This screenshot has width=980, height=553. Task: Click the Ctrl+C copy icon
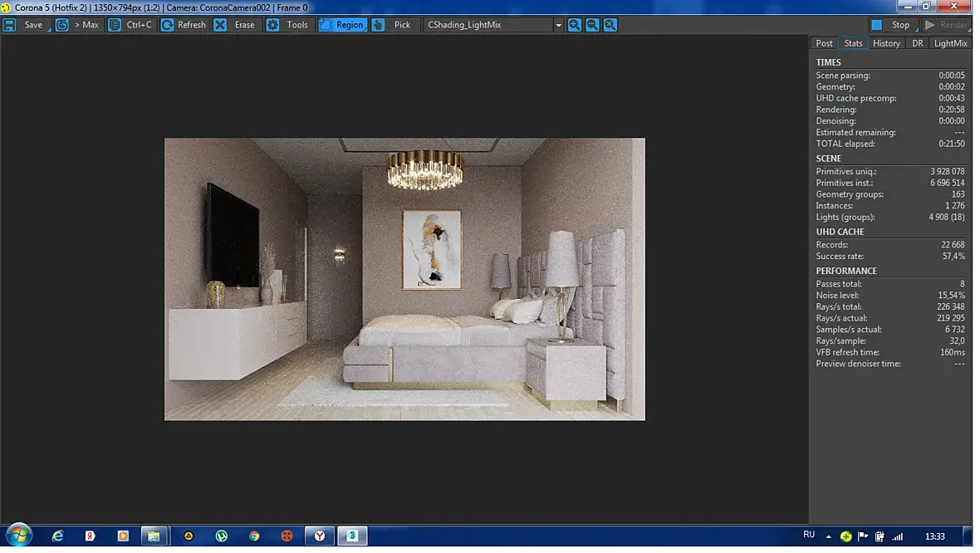[115, 25]
